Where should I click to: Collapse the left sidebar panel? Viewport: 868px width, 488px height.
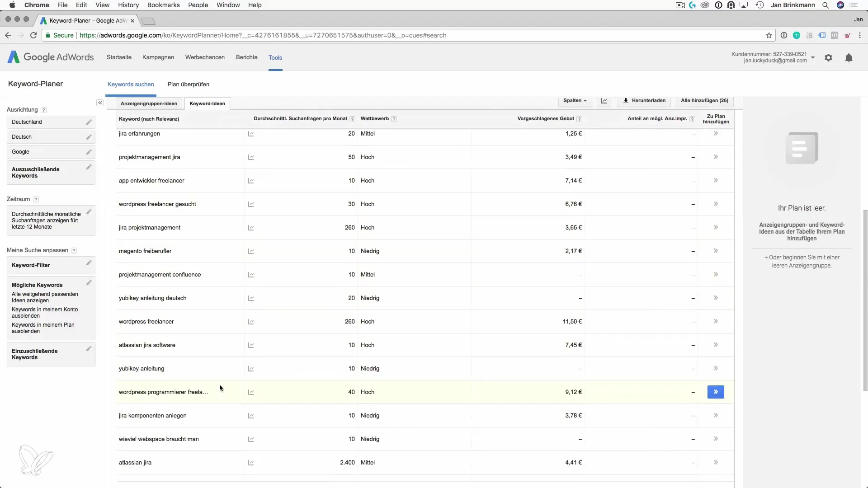pyautogui.click(x=100, y=103)
